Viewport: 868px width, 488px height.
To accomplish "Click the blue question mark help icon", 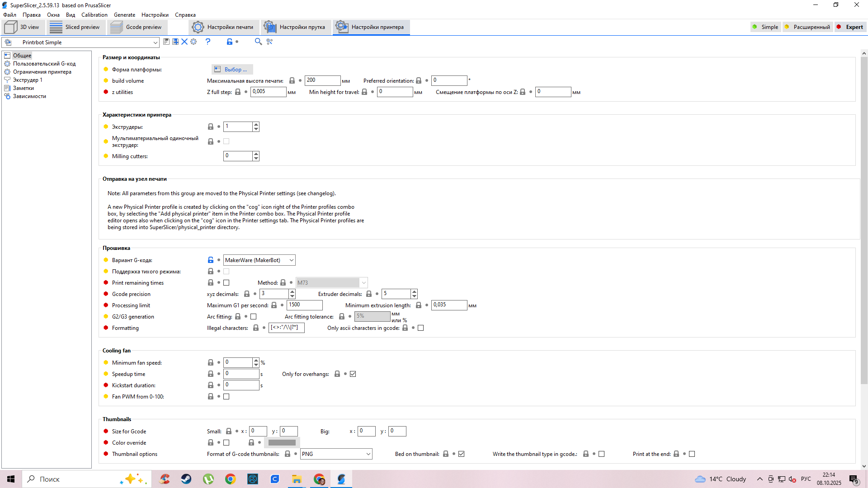I will (208, 42).
